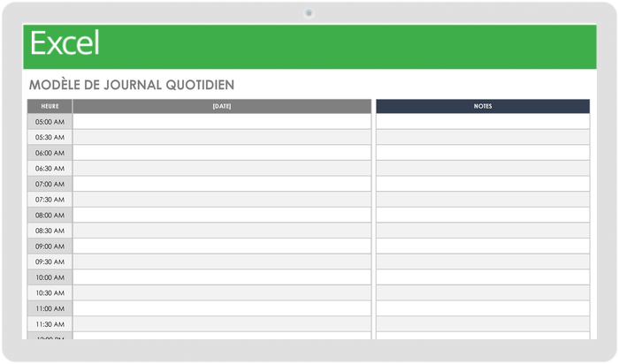Click the notes cell for 08:00 AM
The image size is (619, 364).
point(483,215)
